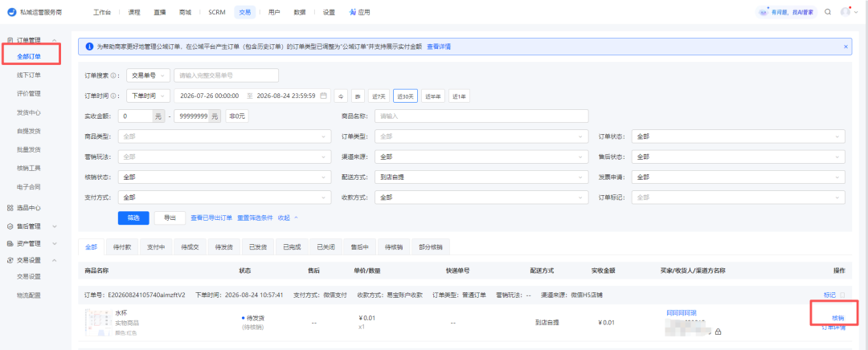This screenshot has width=868, height=350.
Task: Click the info icon next to 订单搜索
Action: tap(113, 75)
